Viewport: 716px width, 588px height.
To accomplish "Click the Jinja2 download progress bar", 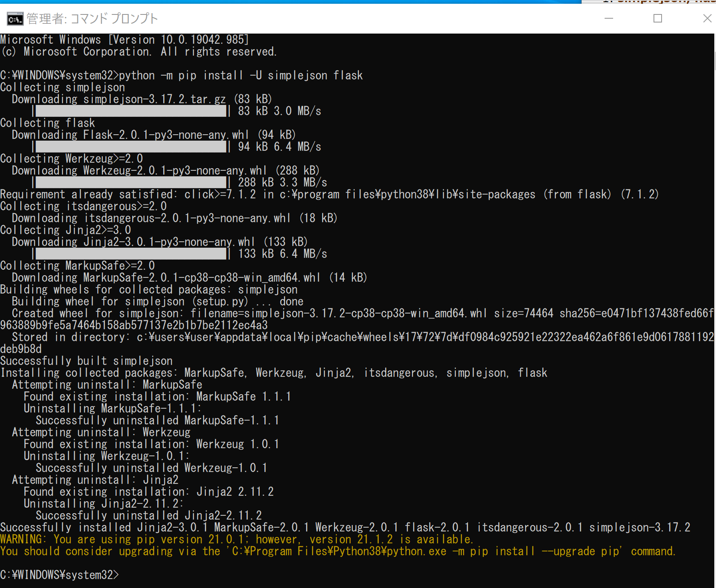I will click(x=131, y=254).
